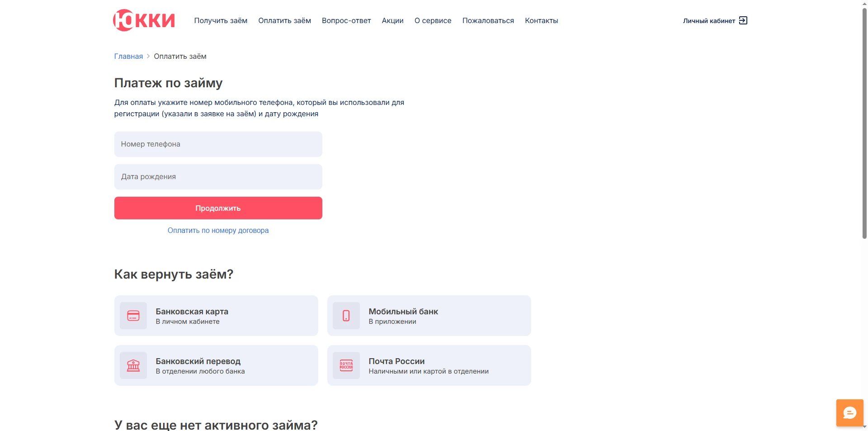868x431 pixels.
Task: Click Оплатить по номеру договора link
Action: click(x=218, y=231)
